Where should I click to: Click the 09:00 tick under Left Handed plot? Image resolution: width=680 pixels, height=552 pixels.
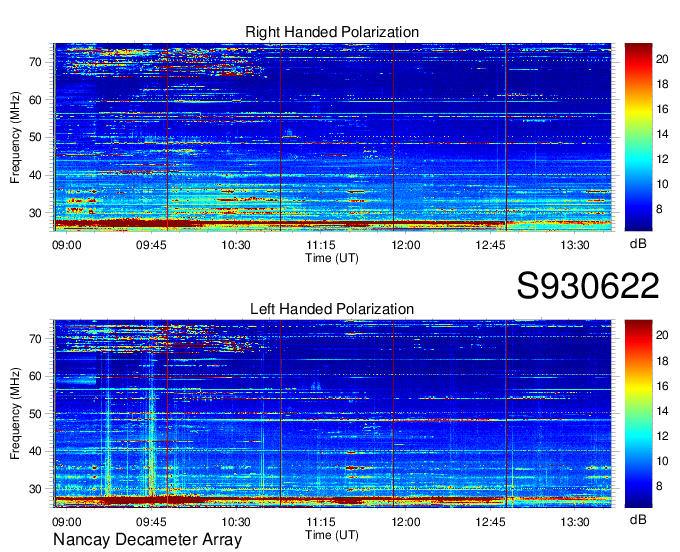pyautogui.click(x=67, y=522)
